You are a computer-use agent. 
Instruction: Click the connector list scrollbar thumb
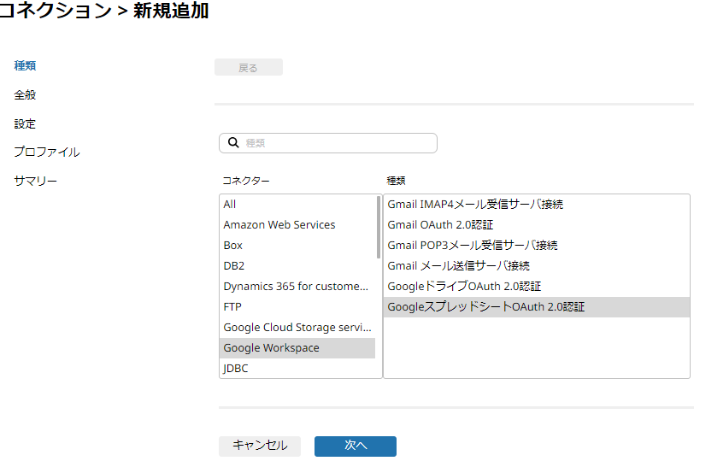[379, 227]
